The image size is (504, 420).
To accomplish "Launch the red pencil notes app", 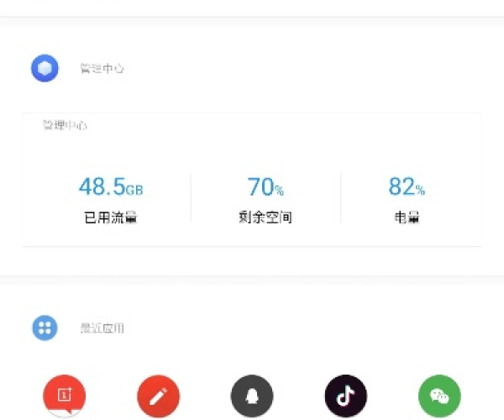I will (158, 396).
